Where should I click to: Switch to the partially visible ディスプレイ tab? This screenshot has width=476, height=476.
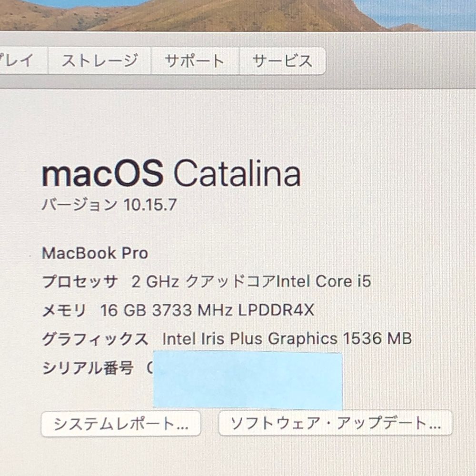(23, 60)
